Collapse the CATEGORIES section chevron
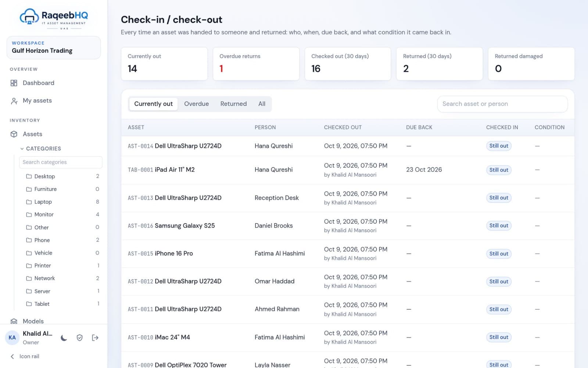This screenshot has width=588, height=368. (22, 149)
